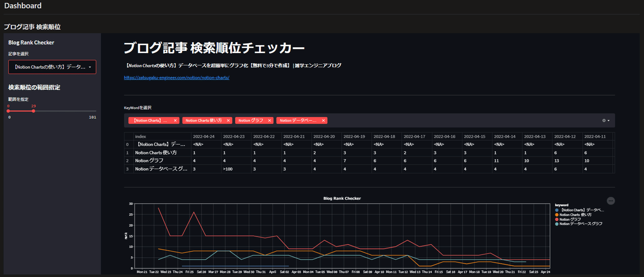Click the 2022-04-17 column header
Image resolution: width=644 pixels, height=277 pixels.
(416, 137)
